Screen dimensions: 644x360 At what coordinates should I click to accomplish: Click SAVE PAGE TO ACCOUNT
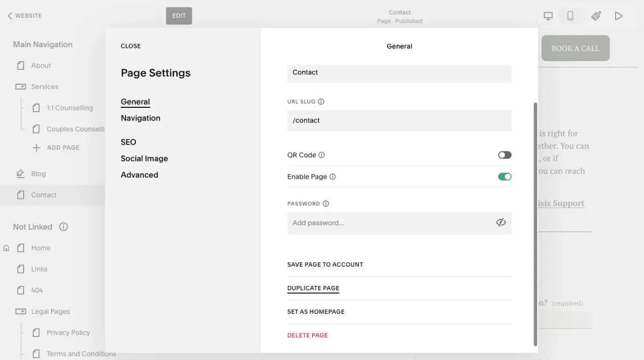point(325,265)
